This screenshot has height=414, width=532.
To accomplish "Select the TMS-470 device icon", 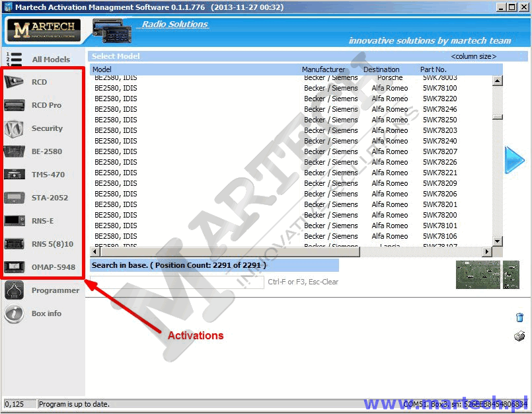I will pos(15,175).
